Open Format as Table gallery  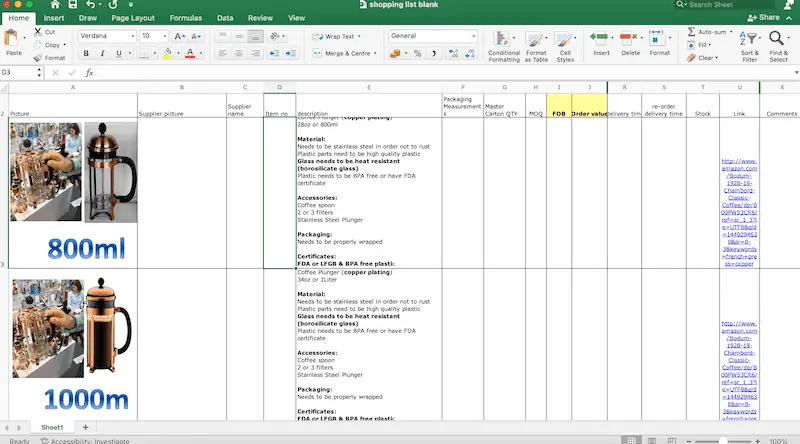tap(536, 46)
